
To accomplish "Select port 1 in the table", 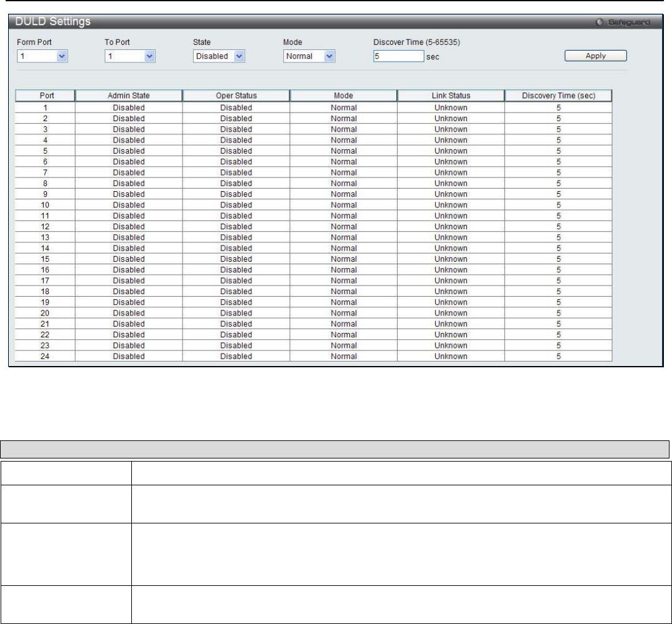I will 45,107.
